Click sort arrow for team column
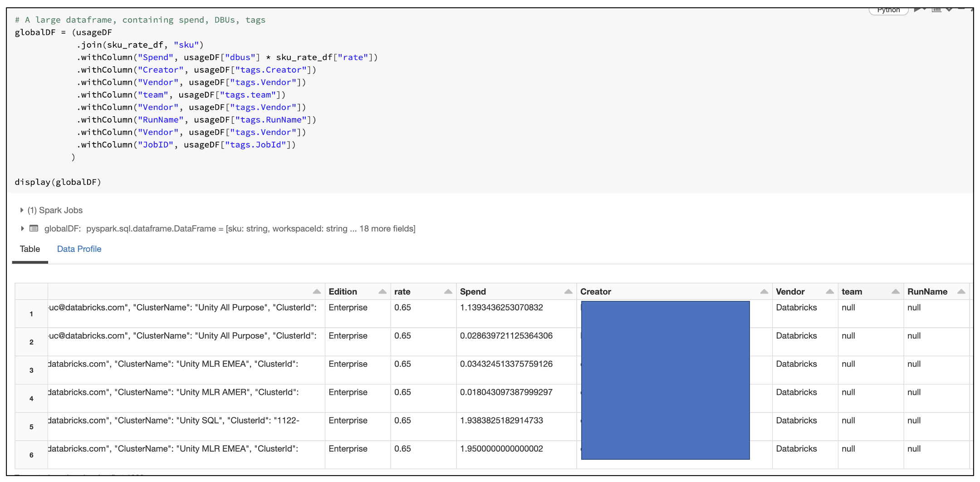The image size is (980, 482). coord(896,292)
